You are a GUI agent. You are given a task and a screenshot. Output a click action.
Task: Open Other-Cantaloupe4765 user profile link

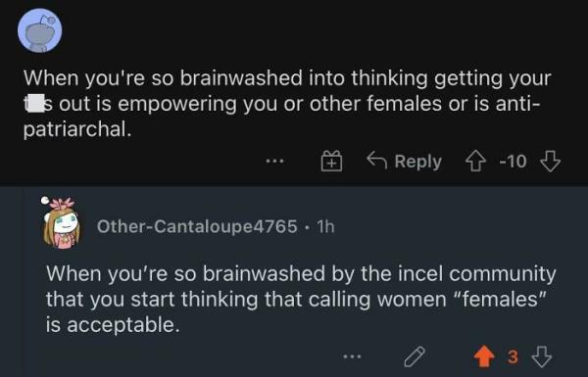(197, 226)
